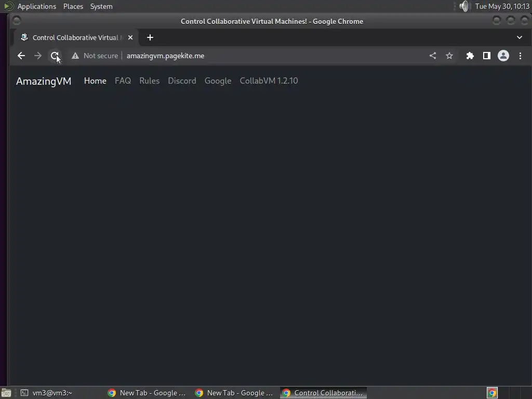Click the browser back arrow
532x399 pixels.
21,56
